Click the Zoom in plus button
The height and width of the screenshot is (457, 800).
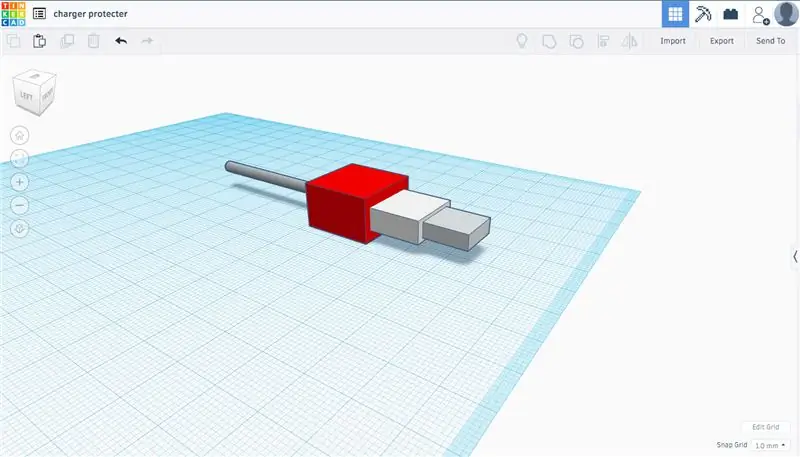click(x=20, y=182)
